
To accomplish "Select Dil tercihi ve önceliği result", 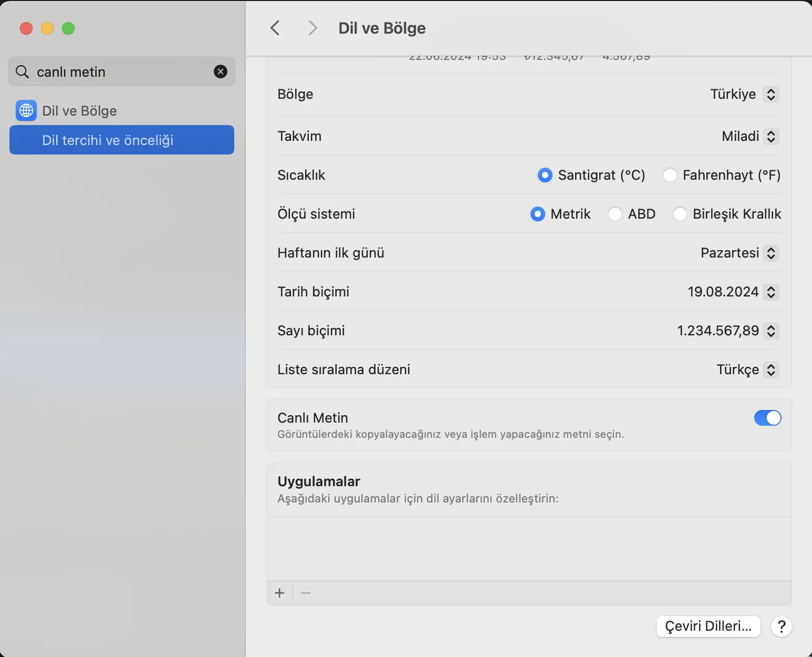I will point(122,140).
